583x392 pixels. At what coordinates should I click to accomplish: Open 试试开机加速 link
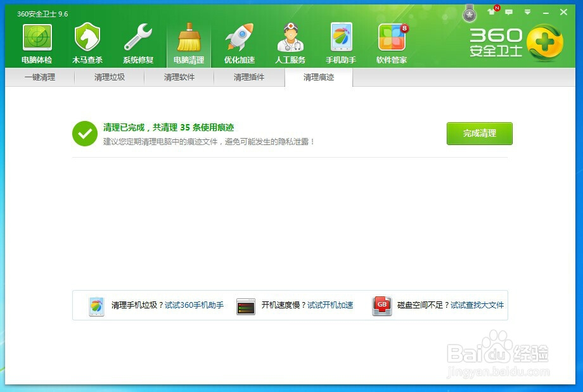point(330,305)
